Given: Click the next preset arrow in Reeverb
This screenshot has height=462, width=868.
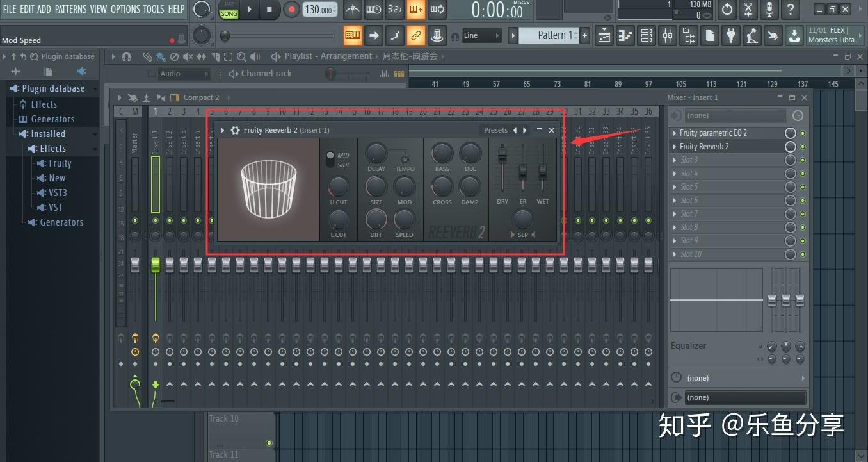Looking at the screenshot, I should coord(526,130).
